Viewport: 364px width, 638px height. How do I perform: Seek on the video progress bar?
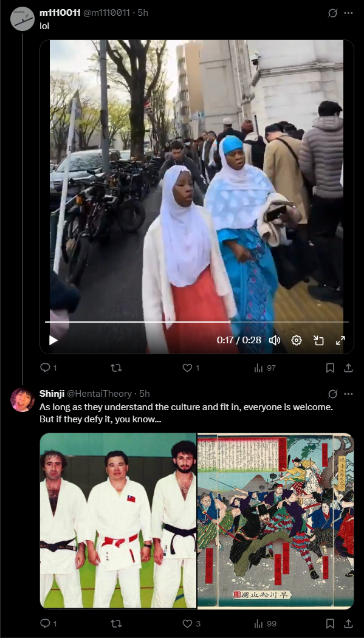coord(196,322)
